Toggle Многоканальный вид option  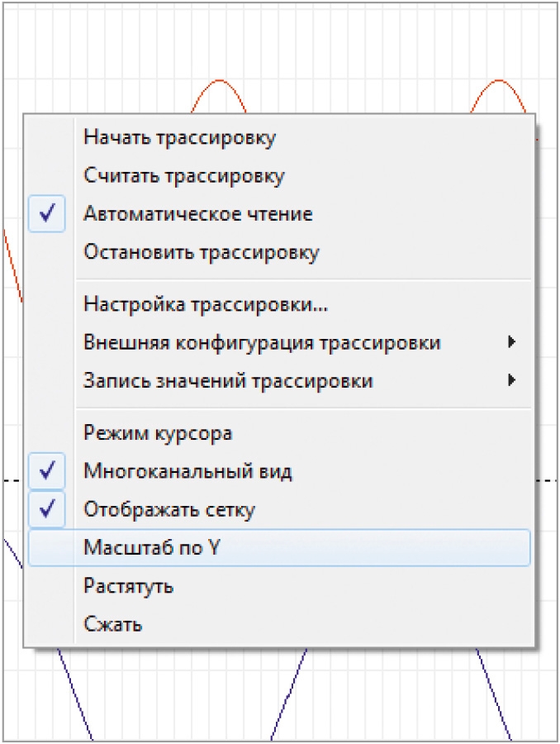(279, 471)
